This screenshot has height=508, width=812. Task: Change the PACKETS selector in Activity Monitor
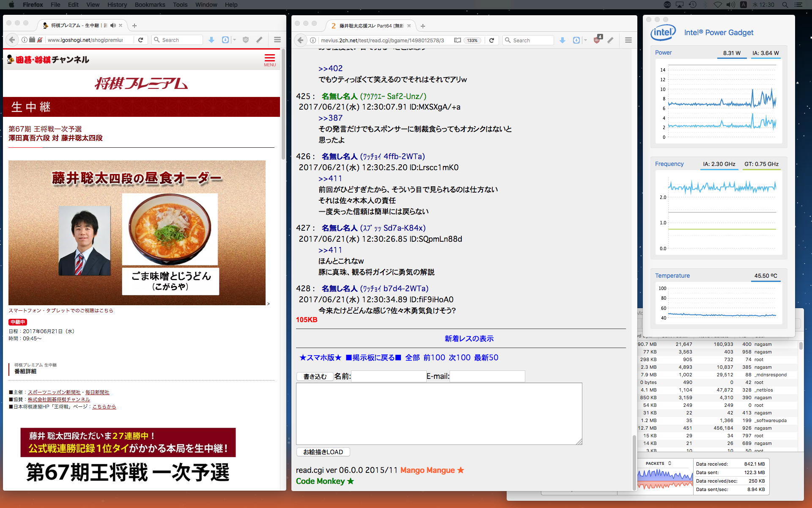(x=658, y=464)
